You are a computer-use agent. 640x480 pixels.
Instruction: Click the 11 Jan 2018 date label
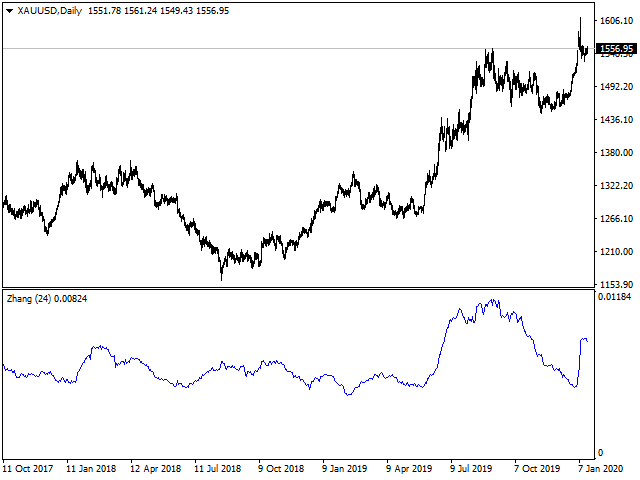point(91,469)
